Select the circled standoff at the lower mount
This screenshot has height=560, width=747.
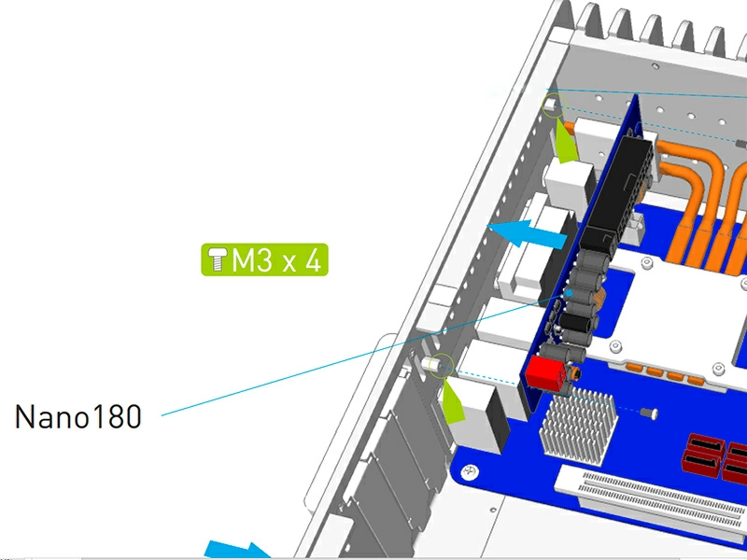(x=438, y=364)
